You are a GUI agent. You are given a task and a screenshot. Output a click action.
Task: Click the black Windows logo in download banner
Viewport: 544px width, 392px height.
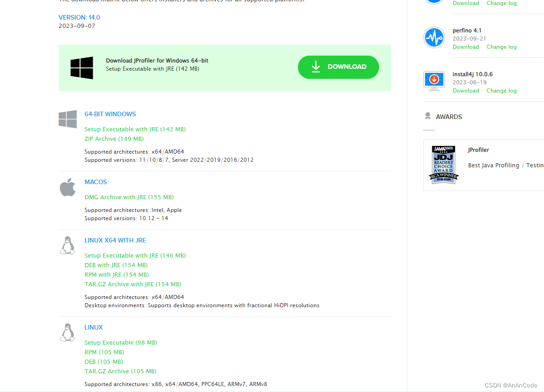tap(82, 67)
